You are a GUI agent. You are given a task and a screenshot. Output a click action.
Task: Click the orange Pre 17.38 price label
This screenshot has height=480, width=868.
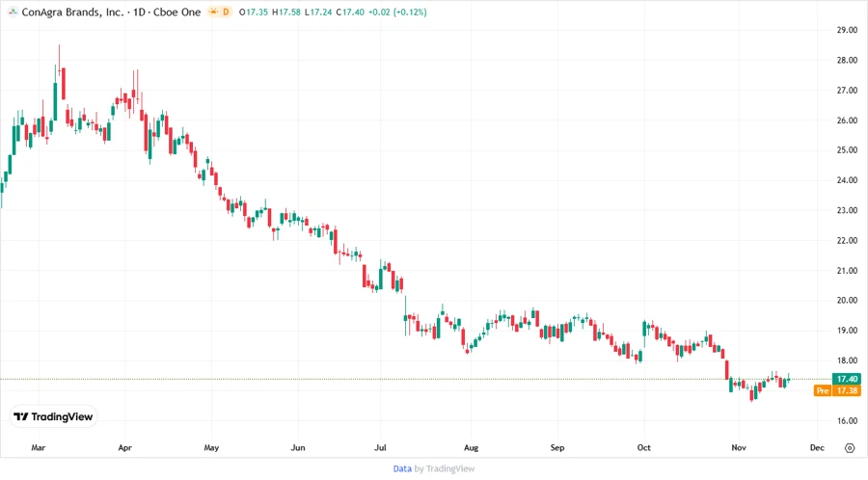point(837,390)
